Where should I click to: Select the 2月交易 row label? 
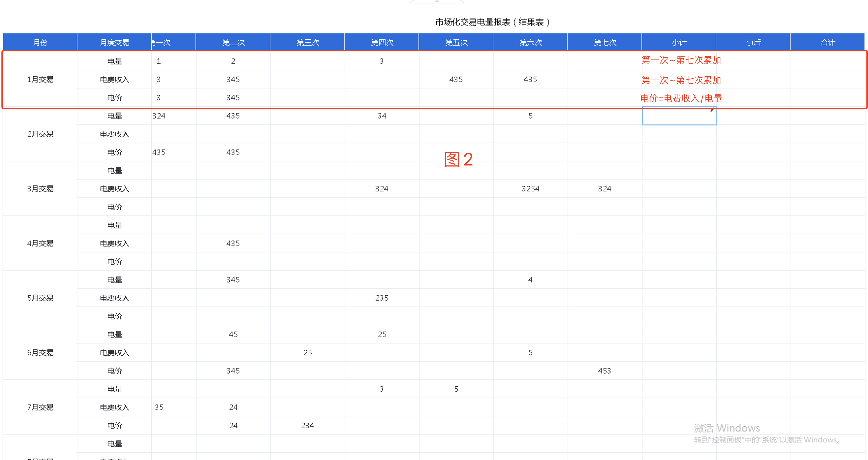click(40, 134)
